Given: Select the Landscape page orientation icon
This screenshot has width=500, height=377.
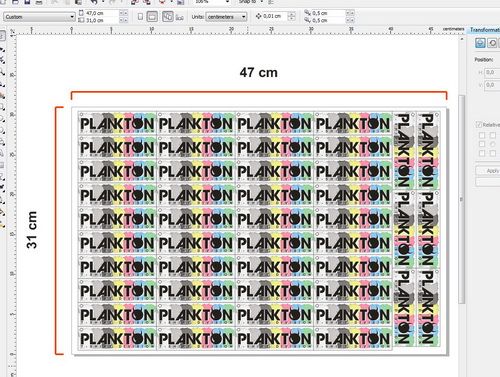Looking at the screenshot, I should point(152,16).
